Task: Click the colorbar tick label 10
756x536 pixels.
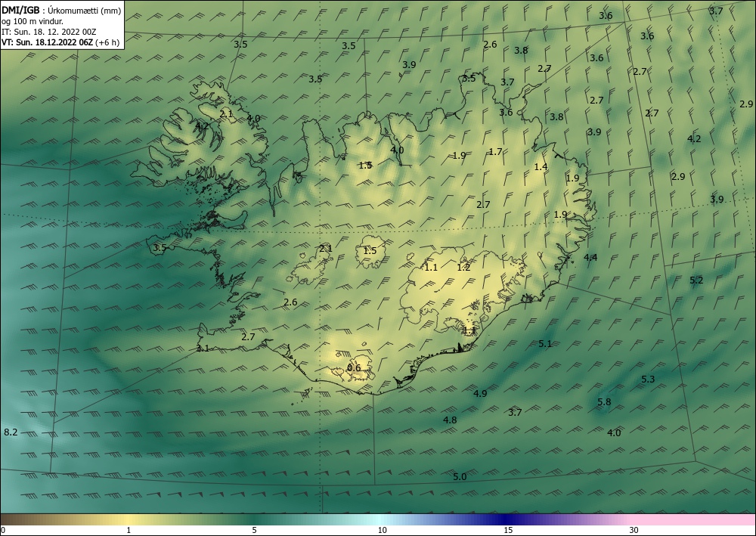Action: (x=382, y=531)
